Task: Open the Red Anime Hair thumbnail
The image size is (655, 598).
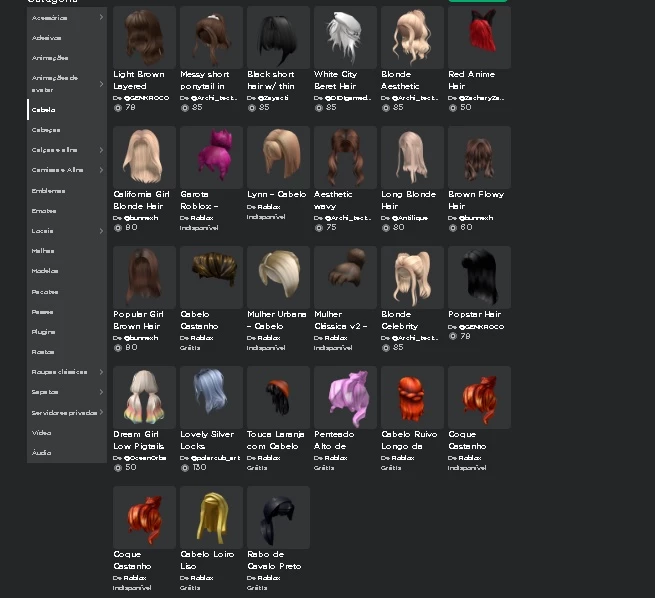Action: click(x=479, y=37)
